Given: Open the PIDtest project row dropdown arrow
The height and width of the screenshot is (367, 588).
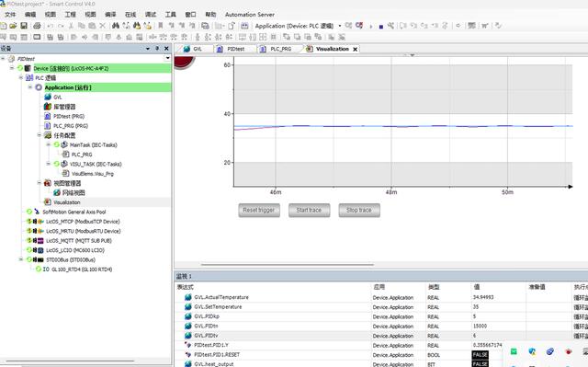Looking at the screenshot, I should (x=167, y=58).
